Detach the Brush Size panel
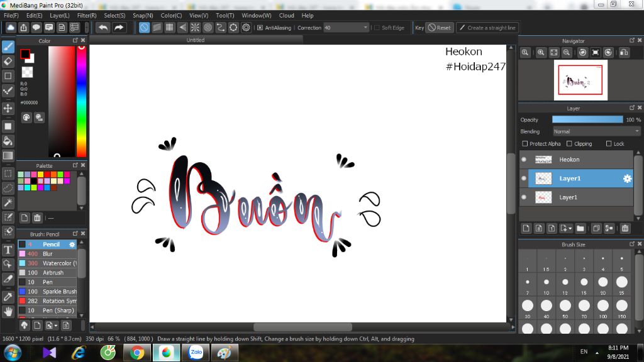Screen dimensions: 644x362 [632, 244]
